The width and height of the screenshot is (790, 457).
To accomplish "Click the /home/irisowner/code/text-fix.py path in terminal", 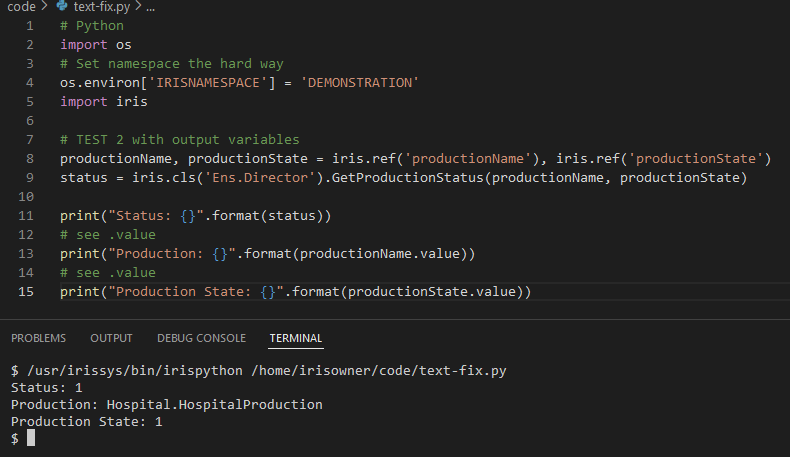I will 378,370.
